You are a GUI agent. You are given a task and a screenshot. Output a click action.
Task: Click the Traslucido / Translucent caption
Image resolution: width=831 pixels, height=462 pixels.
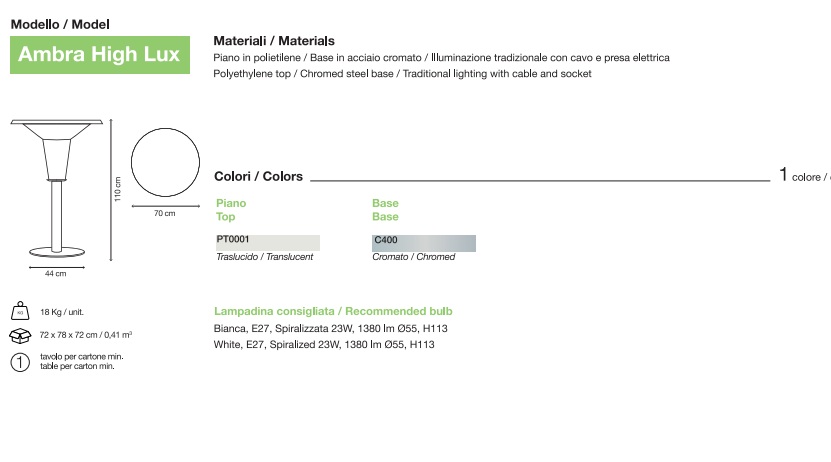point(265,257)
